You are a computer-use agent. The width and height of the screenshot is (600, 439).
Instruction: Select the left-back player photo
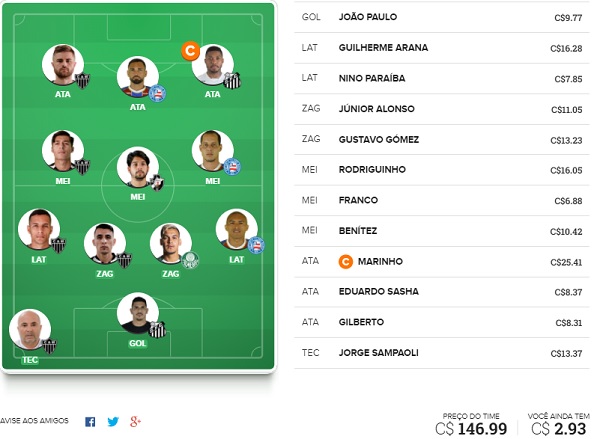39,230
